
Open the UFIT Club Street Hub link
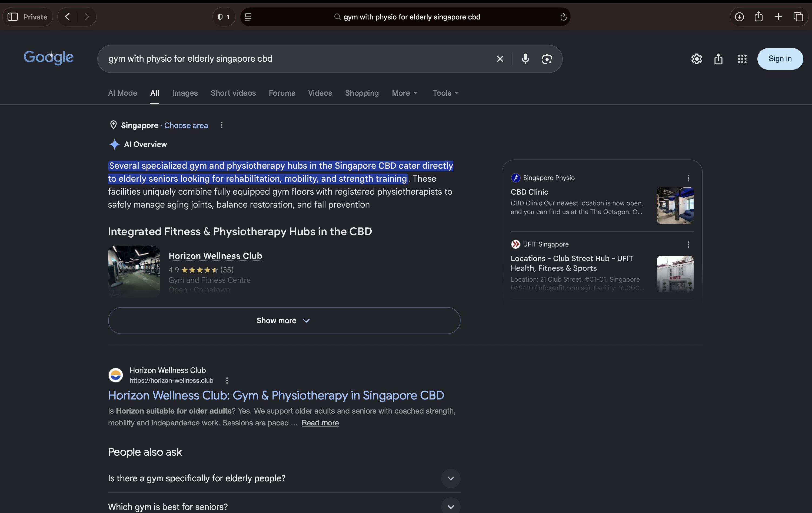tap(572, 263)
